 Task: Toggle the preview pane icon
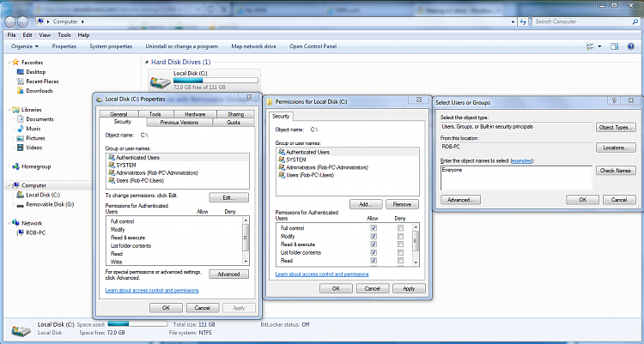[615, 46]
